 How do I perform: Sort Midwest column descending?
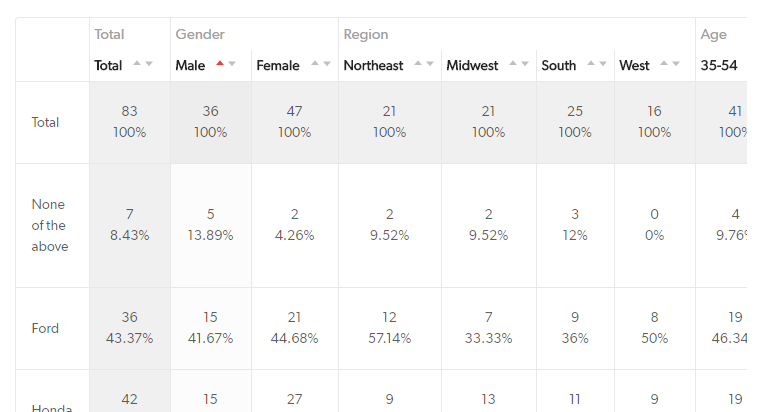point(525,64)
